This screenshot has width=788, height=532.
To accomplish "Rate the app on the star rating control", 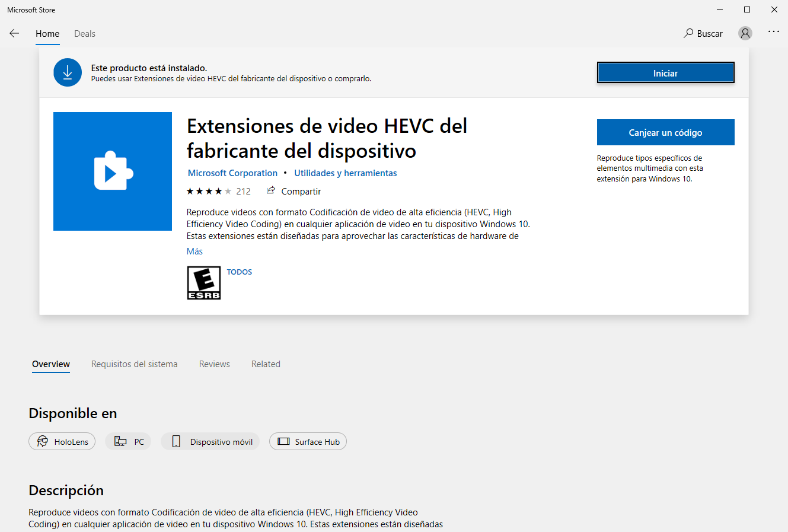I will coord(209,191).
